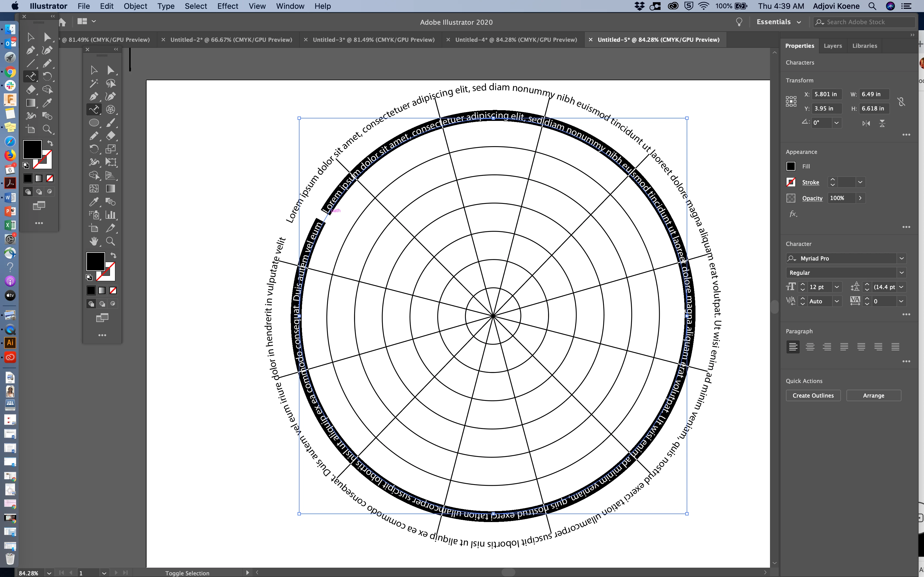Click the Arrange quick action button
Image resolution: width=924 pixels, height=577 pixels.
coord(873,395)
